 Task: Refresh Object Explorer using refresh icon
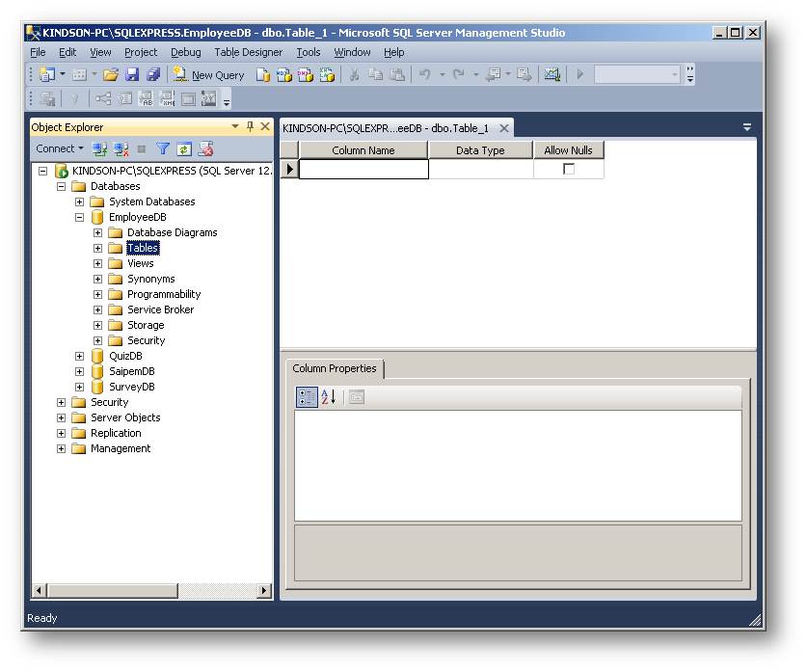pyautogui.click(x=183, y=148)
